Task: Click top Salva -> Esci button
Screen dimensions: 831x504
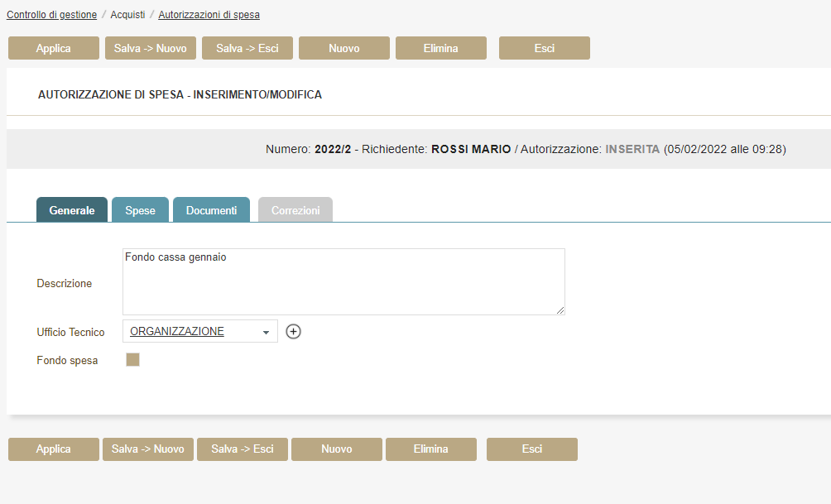Action: pyautogui.click(x=247, y=48)
